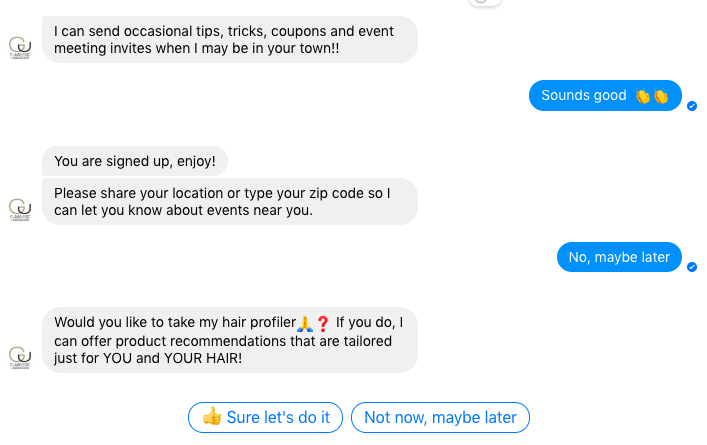This screenshot has width=707, height=445.
Task: Click the delivered checkmark next to 'Sounds good'
Action: (x=692, y=106)
